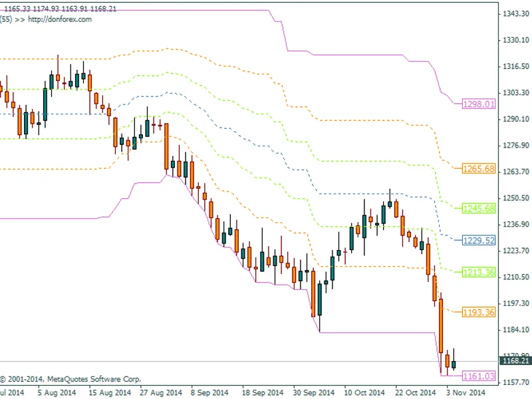532x399 pixels.
Task: Click the 8 Sep 2014 date label
Action: click(x=209, y=392)
